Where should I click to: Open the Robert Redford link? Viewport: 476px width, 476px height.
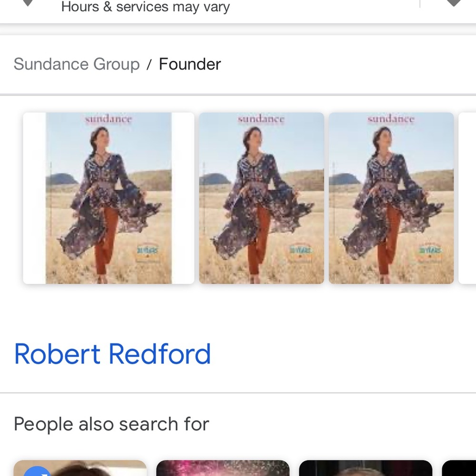click(x=112, y=354)
